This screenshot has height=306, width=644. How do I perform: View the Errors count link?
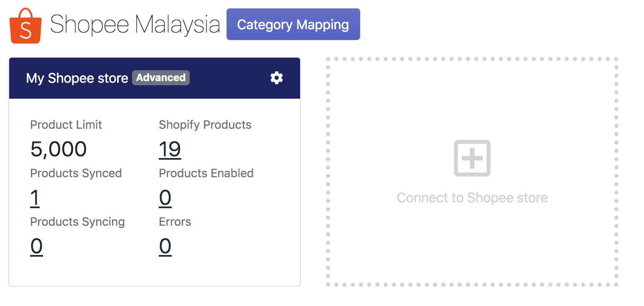(165, 246)
